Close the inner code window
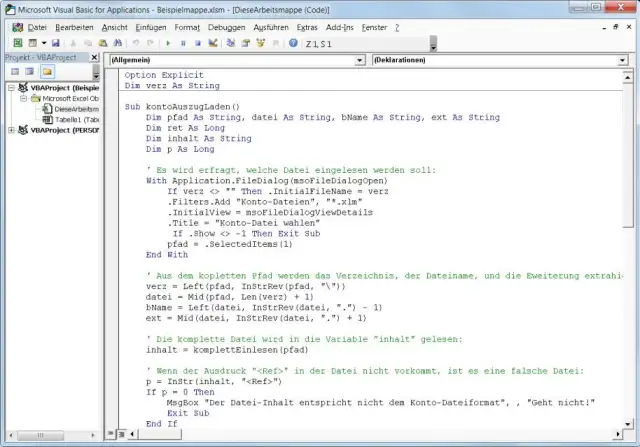Screen dimensions: 640x447 point(629,27)
